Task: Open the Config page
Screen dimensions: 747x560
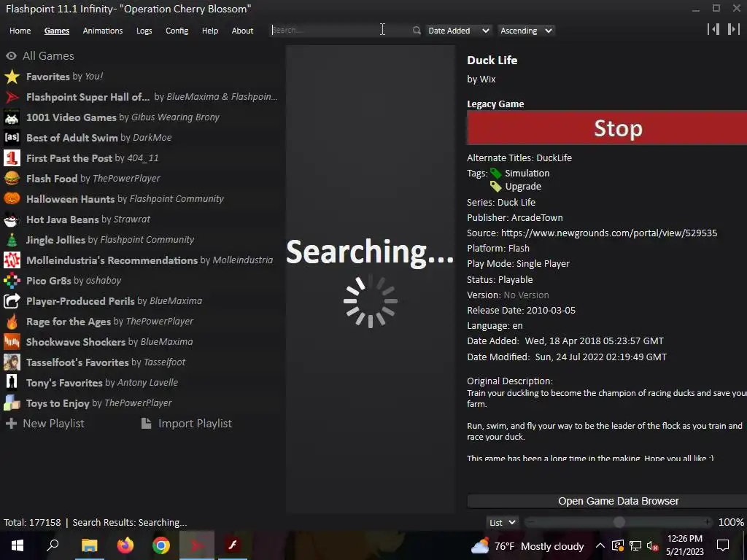Action: pos(177,31)
